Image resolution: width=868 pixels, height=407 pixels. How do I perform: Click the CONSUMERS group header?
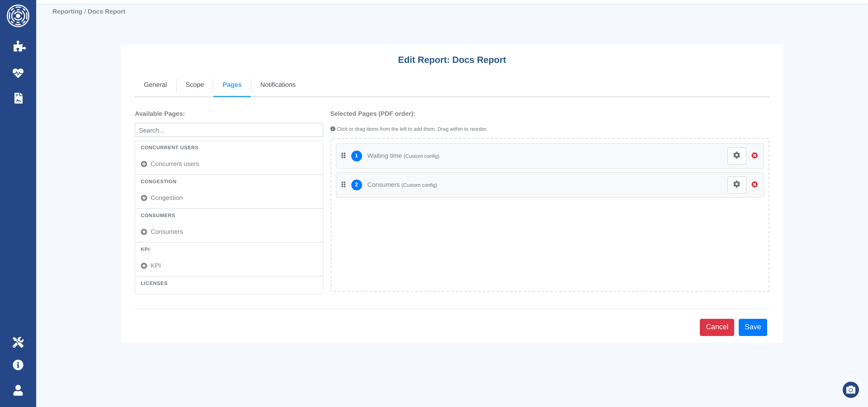tap(158, 215)
